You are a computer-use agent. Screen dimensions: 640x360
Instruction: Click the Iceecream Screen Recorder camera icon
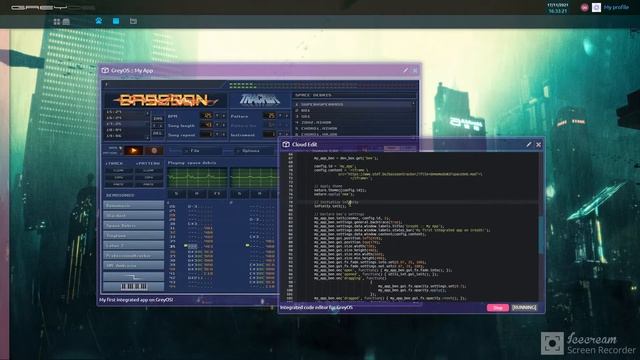(x=552, y=343)
